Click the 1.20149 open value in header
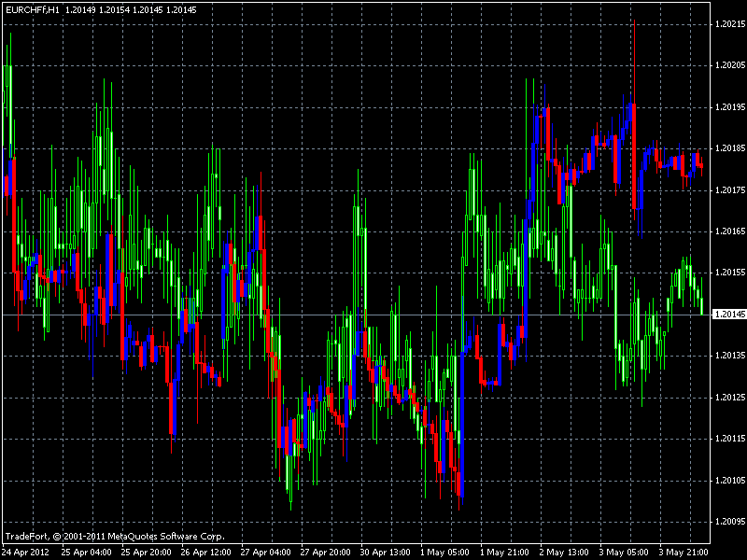The image size is (747, 560). pos(80,10)
